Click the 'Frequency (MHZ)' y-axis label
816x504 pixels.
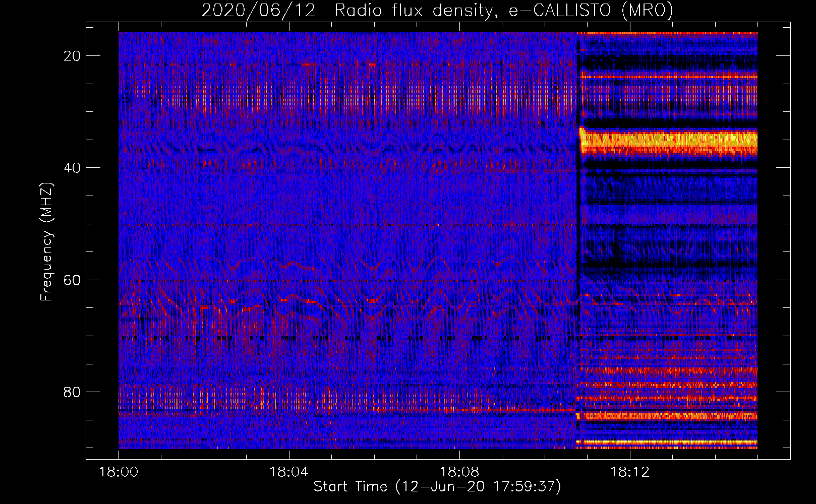(46, 241)
